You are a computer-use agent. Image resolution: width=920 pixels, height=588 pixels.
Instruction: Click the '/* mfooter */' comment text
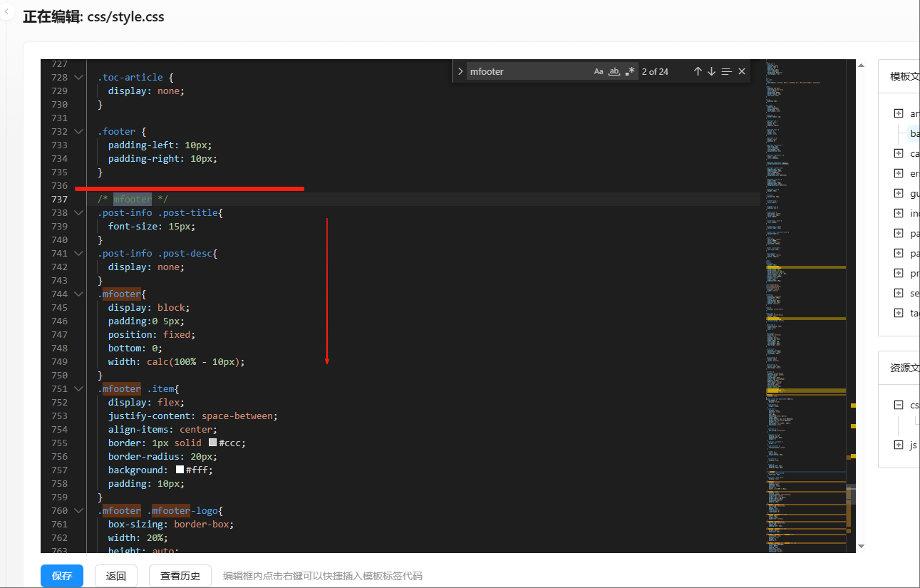133,199
